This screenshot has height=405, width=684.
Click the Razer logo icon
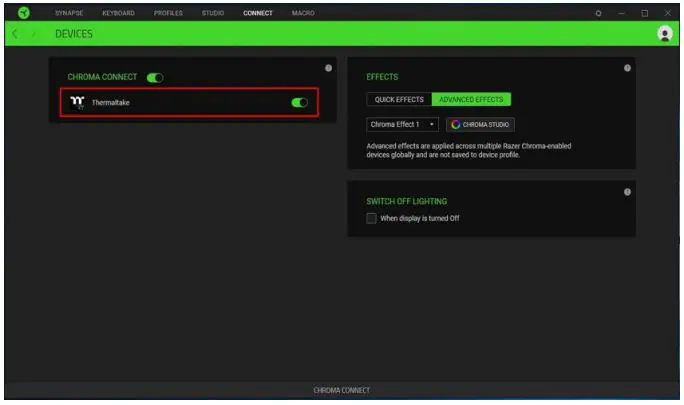click(x=24, y=13)
